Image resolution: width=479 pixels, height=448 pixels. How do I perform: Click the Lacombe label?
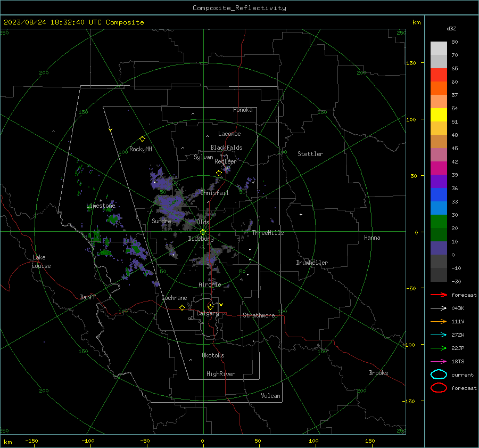[x=229, y=134]
